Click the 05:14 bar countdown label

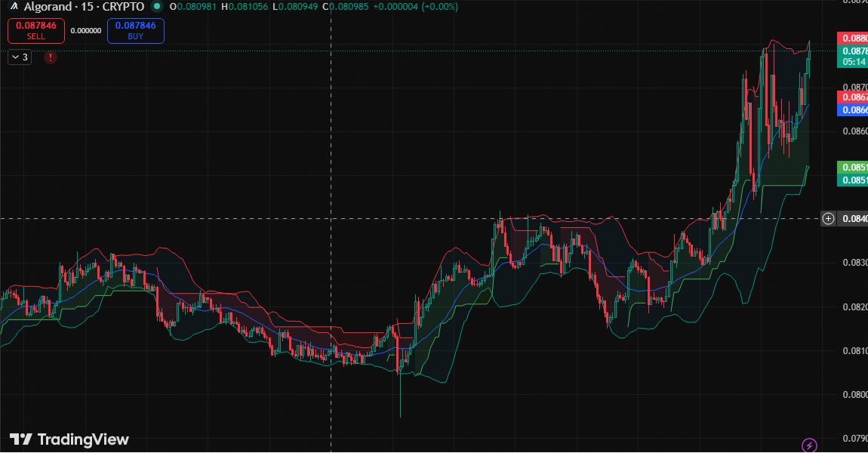point(853,62)
